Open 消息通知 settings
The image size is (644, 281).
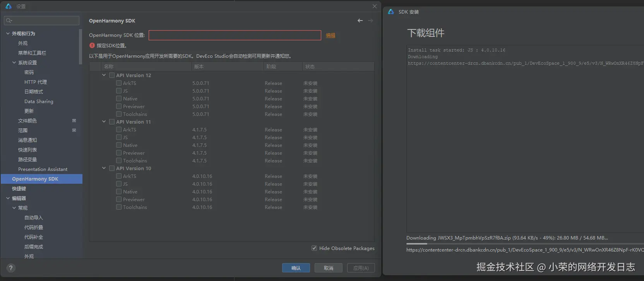pos(27,140)
